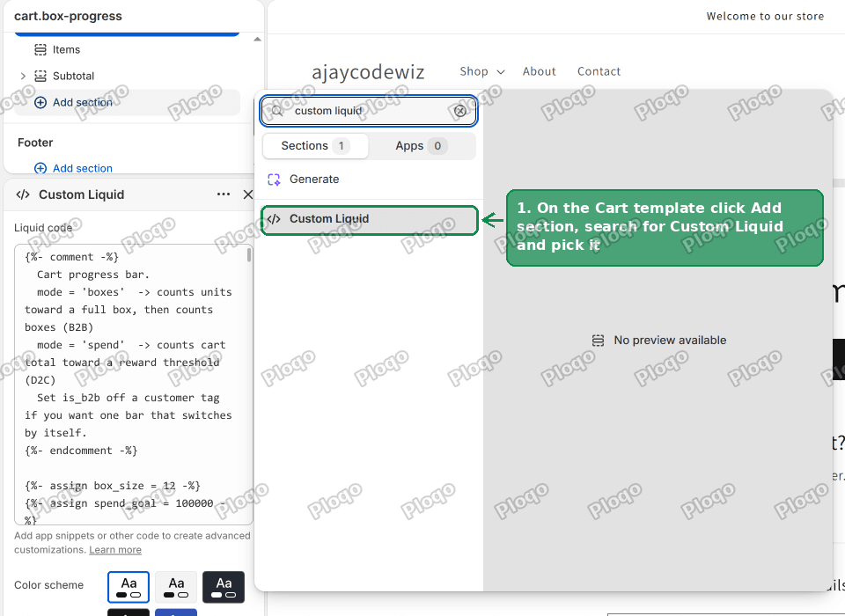Click the cart.box-progress template title
Viewport: 845px width, 616px height.
coord(68,16)
